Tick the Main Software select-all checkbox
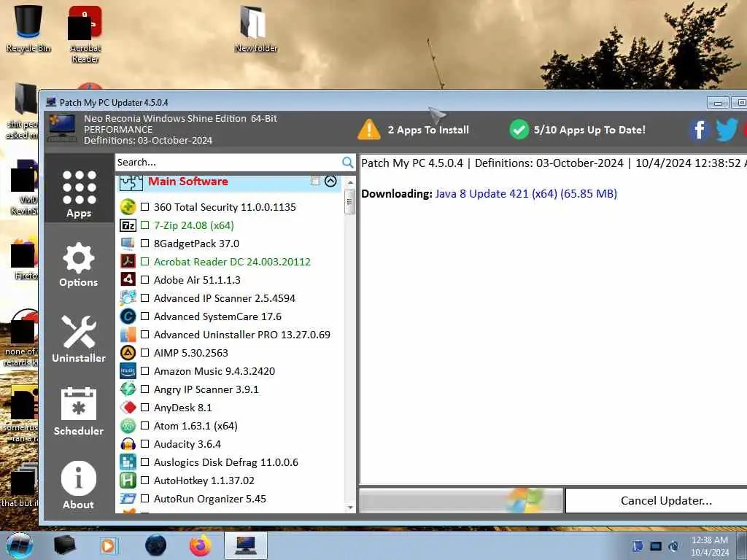This screenshot has height=560, width=747. coord(315,181)
